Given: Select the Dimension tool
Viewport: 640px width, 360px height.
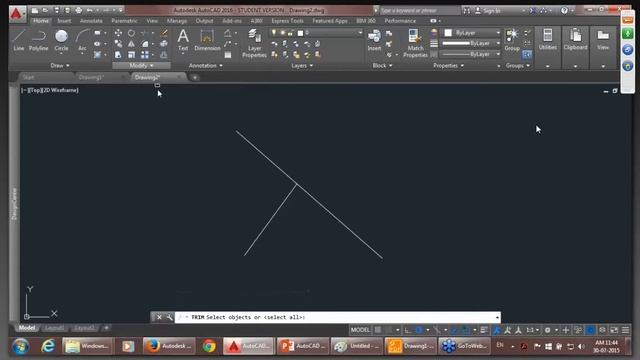Looking at the screenshot, I should coord(207,40).
